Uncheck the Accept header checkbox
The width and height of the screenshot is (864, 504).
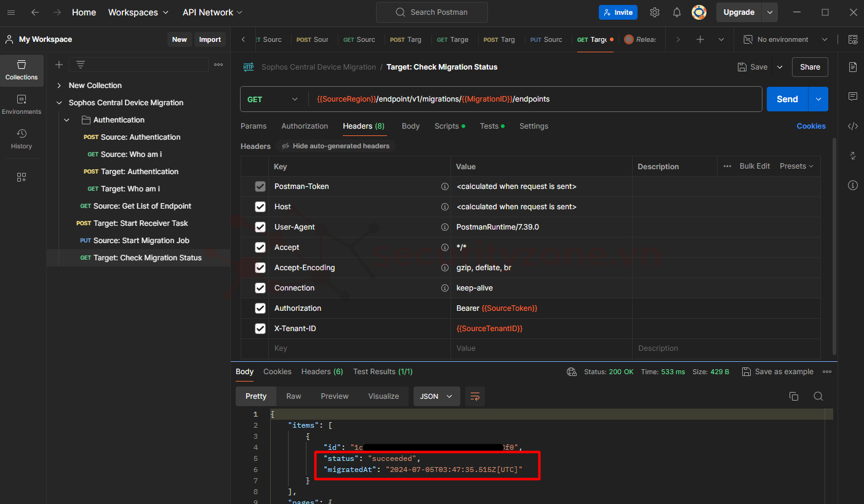(x=260, y=247)
